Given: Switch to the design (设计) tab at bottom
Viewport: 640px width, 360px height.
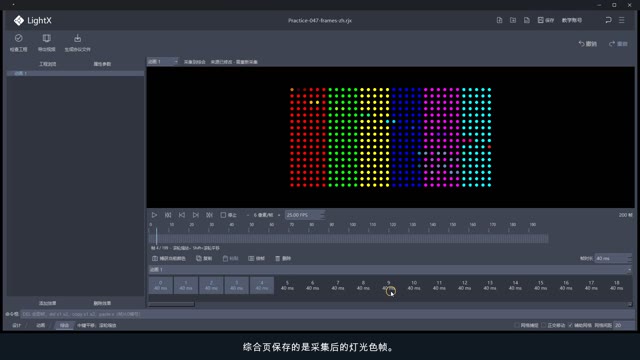Looking at the screenshot, I should click(x=17, y=325).
